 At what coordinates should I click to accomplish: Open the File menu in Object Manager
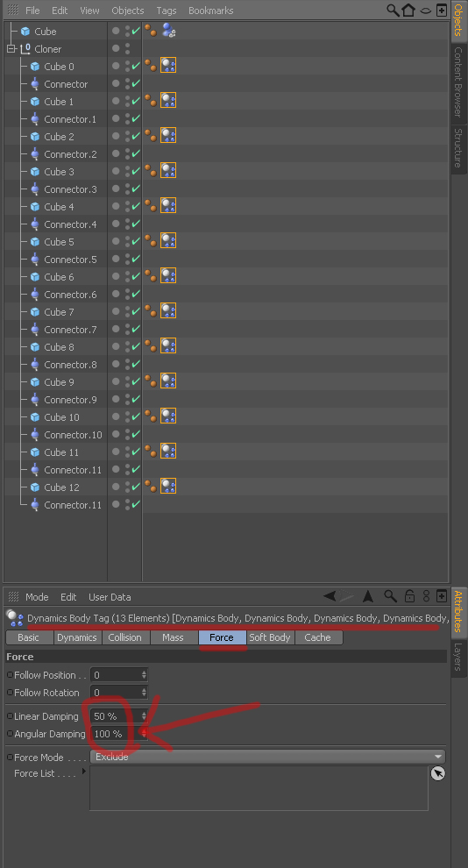click(32, 11)
